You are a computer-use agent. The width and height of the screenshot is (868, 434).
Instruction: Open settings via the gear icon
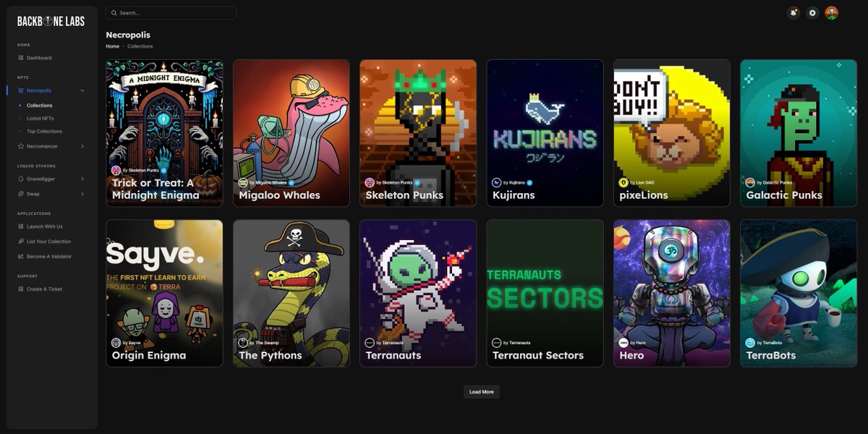[812, 12]
